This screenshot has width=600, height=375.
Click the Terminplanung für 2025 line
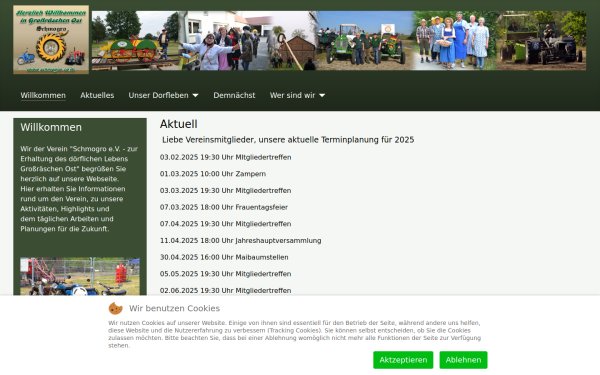(288, 140)
